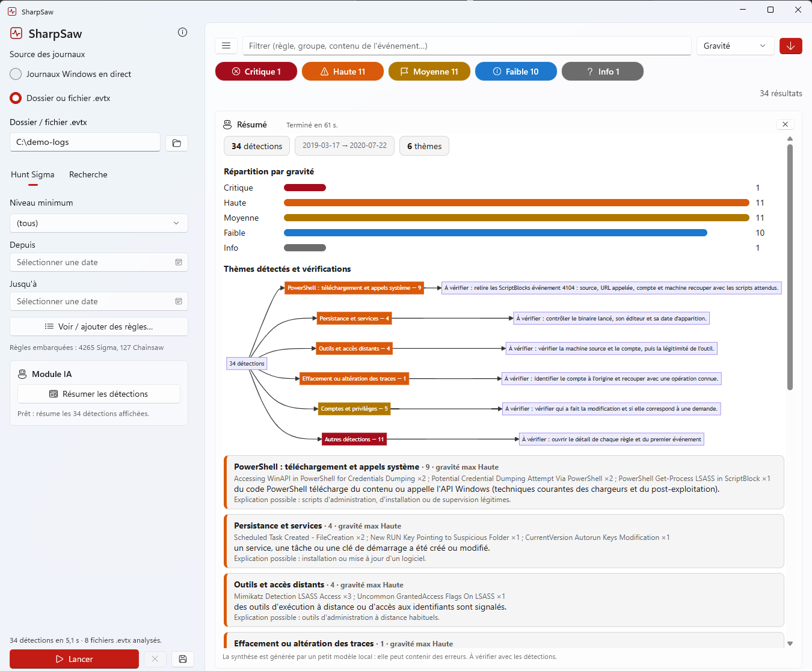Image resolution: width=812 pixels, height=671 pixels.
Task: Focus the event filter search field
Action: [x=467, y=46]
